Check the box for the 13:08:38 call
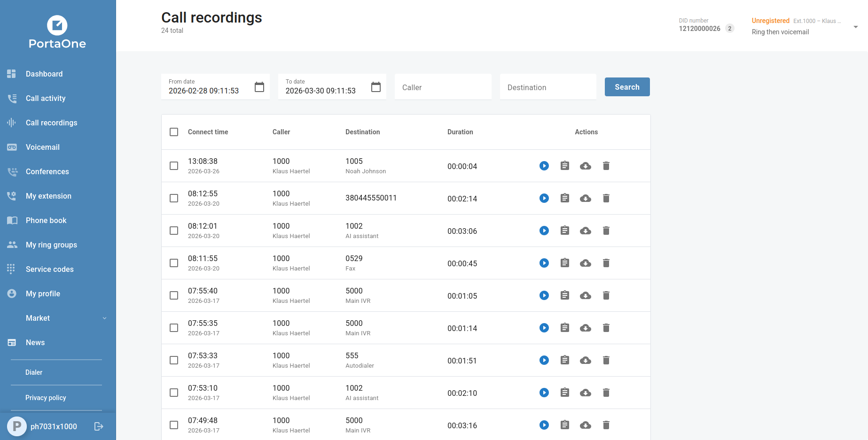 pyautogui.click(x=174, y=166)
